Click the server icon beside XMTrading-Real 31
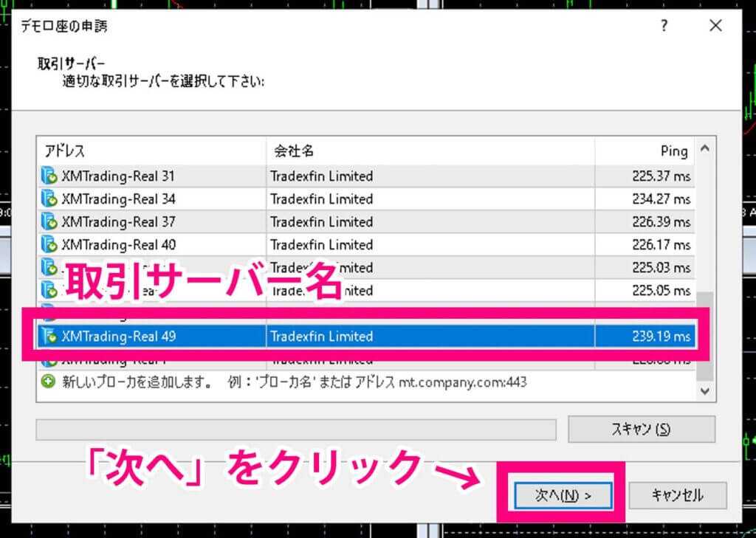 tap(47, 176)
